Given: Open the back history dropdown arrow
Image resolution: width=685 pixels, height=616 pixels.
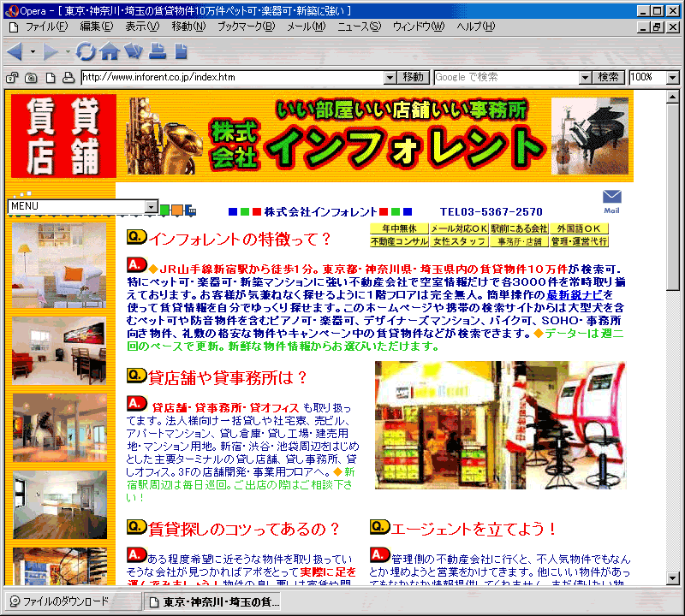Looking at the screenshot, I should [x=33, y=52].
